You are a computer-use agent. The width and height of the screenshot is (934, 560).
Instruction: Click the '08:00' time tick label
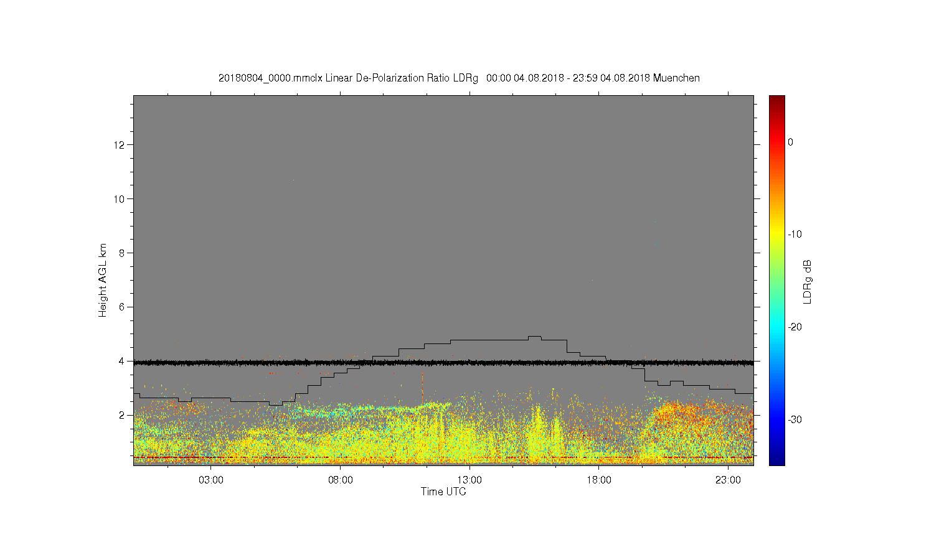341,480
